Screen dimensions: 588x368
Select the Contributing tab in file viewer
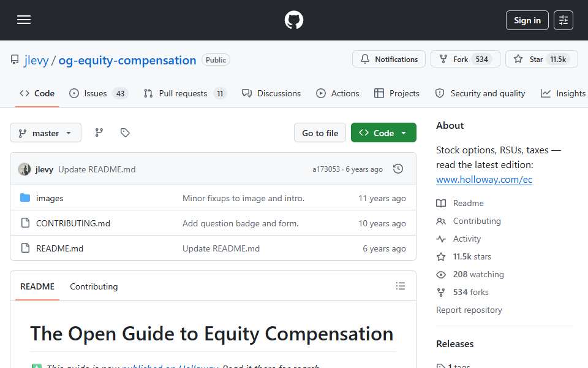94,286
